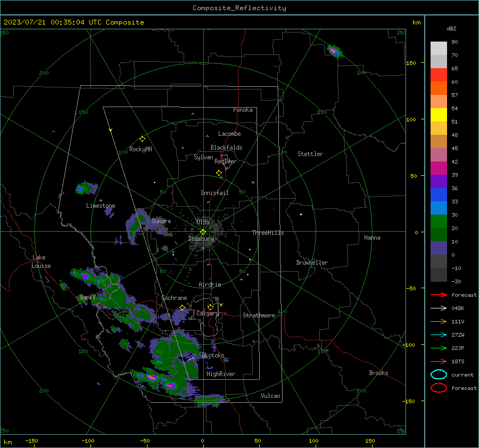Screen dimensions: 479x448
Task: Click the intense echo core southwest of HighRiver
Action: pyautogui.click(x=170, y=385)
